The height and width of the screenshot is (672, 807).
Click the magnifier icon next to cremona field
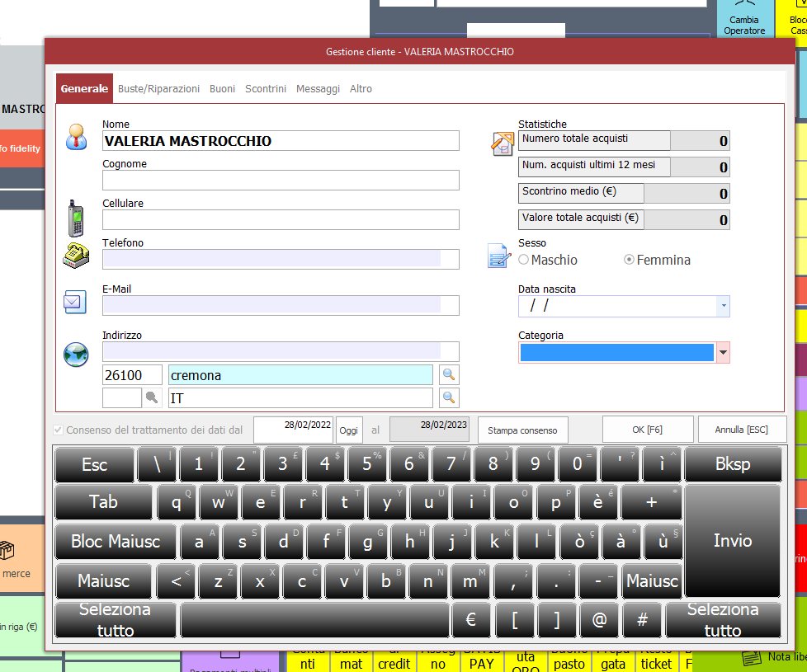click(x=449, y=375)
